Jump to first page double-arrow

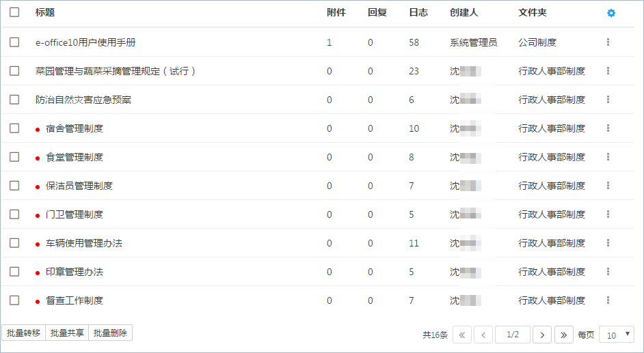point(462,335)
